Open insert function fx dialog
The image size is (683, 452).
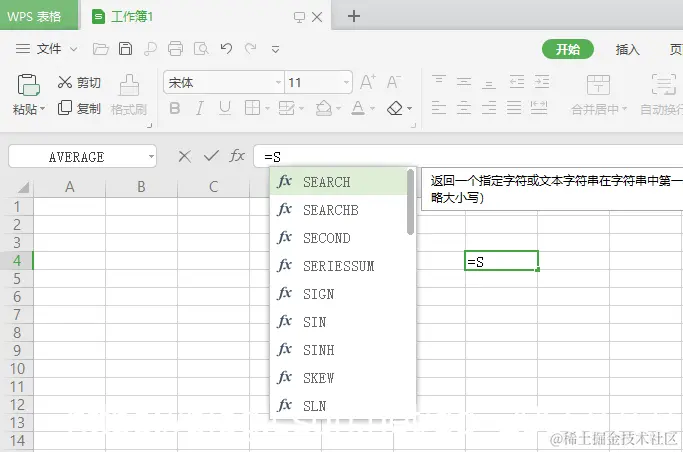point(237,155)
